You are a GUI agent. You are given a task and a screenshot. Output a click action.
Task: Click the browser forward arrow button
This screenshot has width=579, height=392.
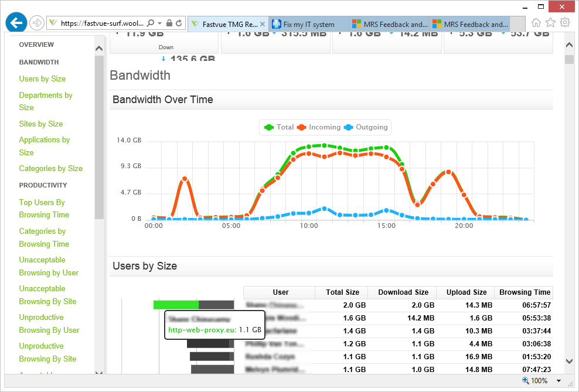(36, 23)
